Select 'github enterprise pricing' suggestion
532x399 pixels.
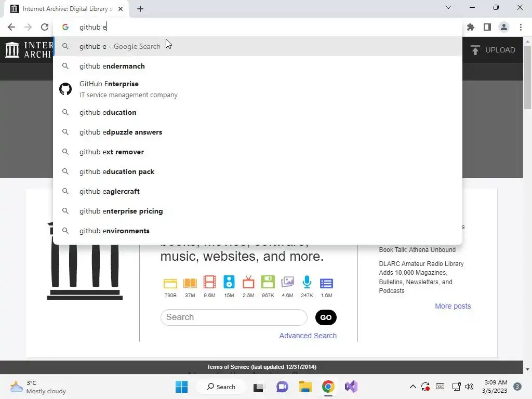tap(258, 211)
